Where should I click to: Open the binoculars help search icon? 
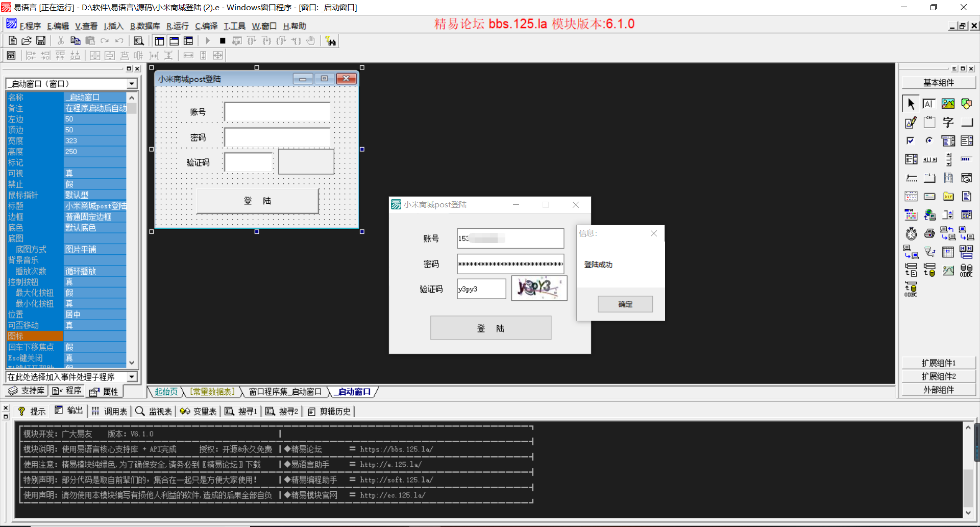[x=331, y=41]
